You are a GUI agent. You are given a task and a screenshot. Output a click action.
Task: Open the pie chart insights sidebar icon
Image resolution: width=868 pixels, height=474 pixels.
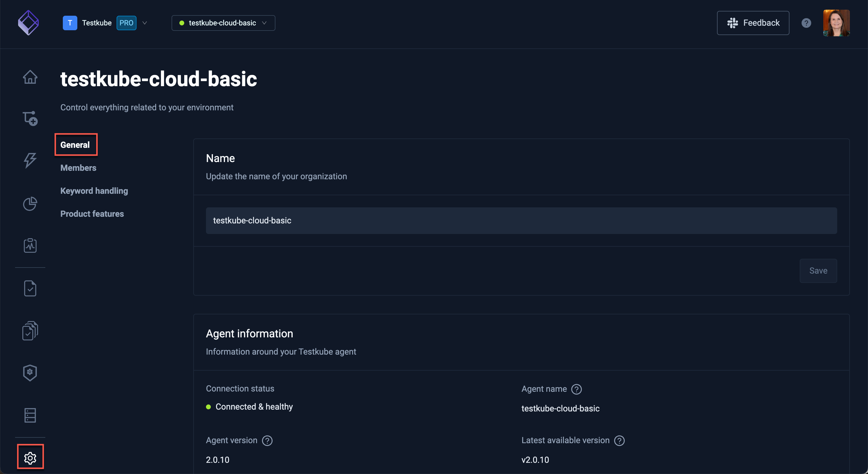pyautogui.click(x=30, y=203)
